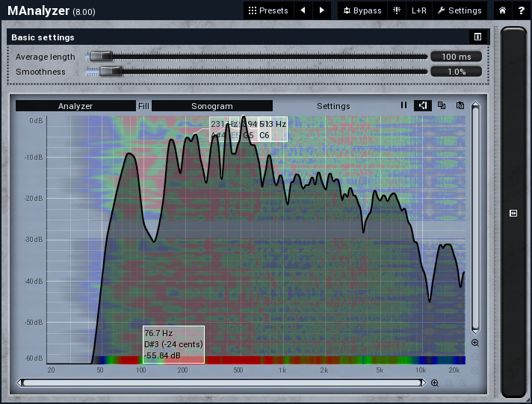This screenshot has height=404, width=532.
Task: Click the horizontal scrollbar left arrow
Action: click(19, 383)
